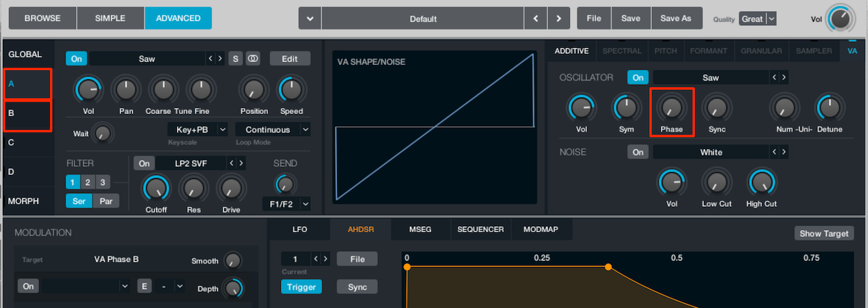The height and width of the screenshot is (308, 868).
Task: Click the Speed knob
Action: (290, 89)
